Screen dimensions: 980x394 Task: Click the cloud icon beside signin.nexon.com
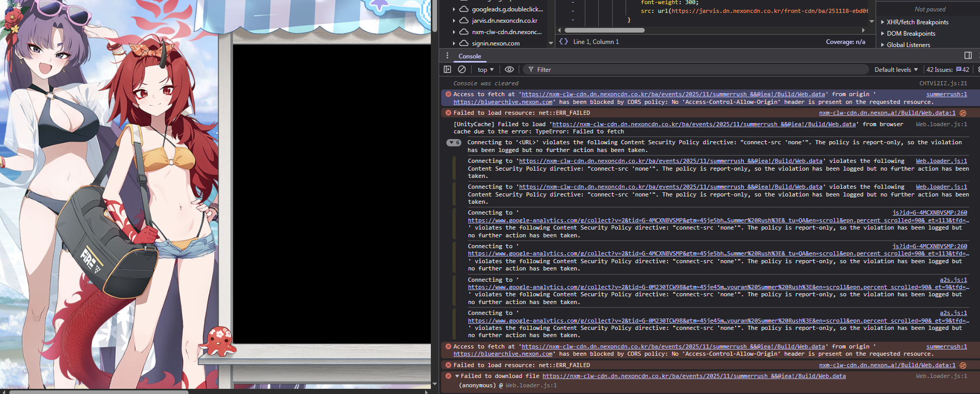(x=464, y=43)
